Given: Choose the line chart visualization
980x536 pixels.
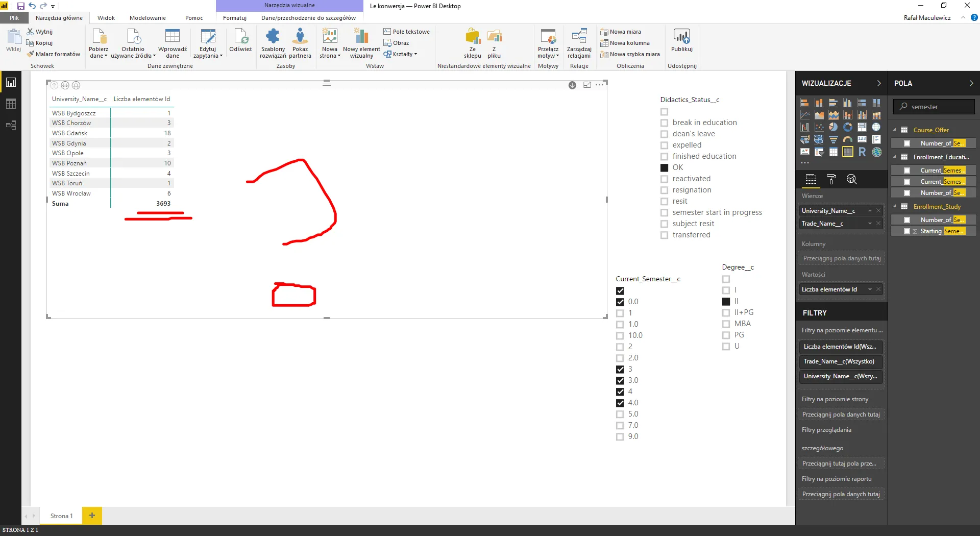Looking at the screenshot, I should pyautogui.click(x=805, y=115).
